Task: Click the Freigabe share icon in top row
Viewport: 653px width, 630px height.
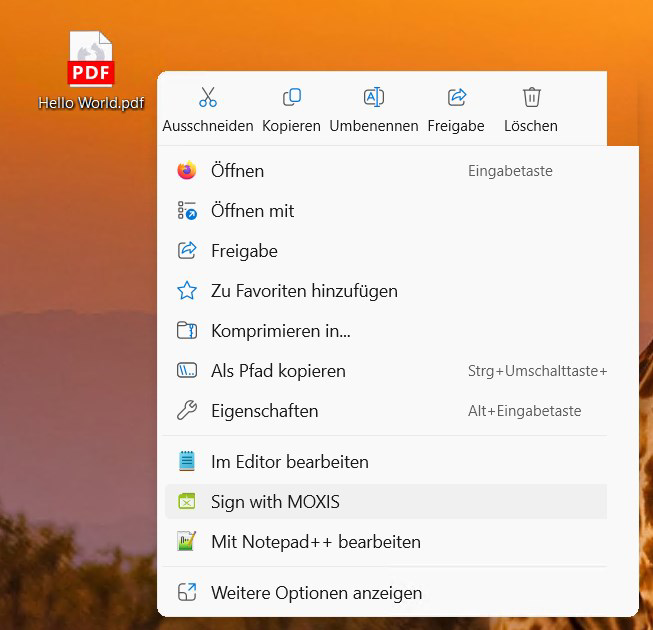Action: 457,97
